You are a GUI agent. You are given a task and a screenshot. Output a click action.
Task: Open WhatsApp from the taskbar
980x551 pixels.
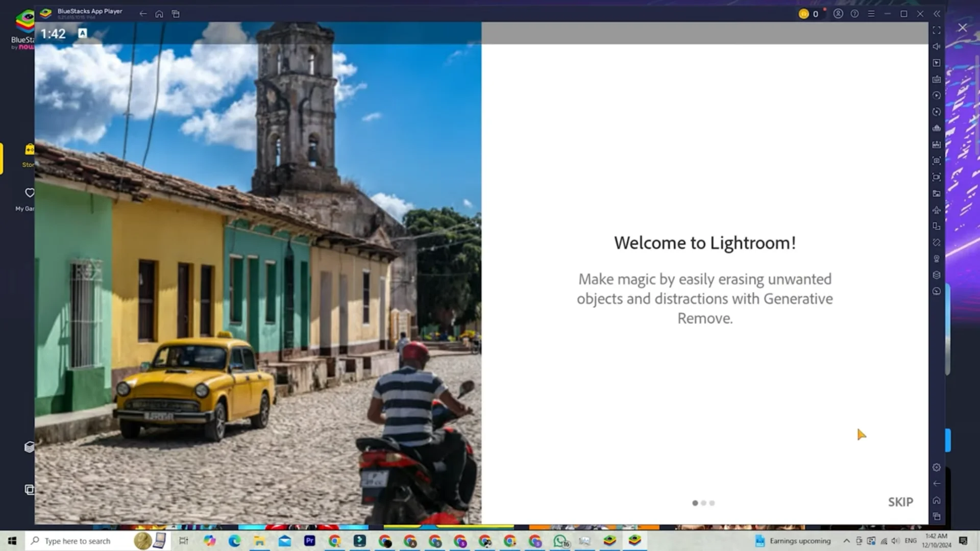coord(560,541)
